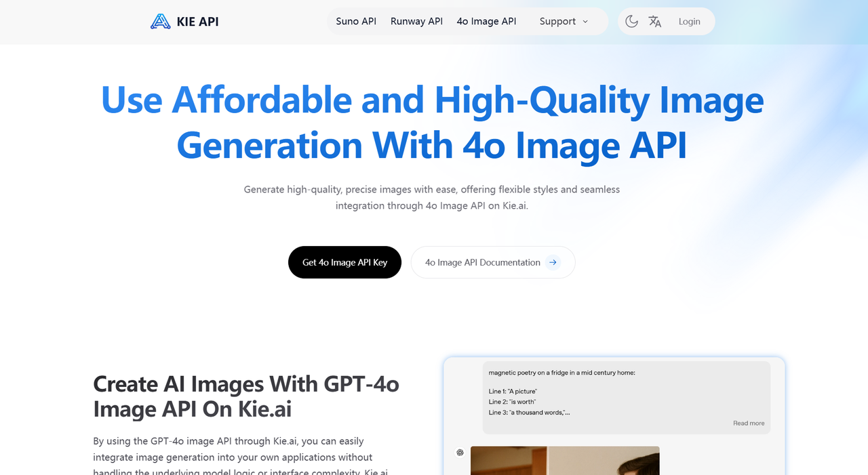Open language options via the translate icon
The width and height of the screenshot is (868, 475).
click(x=655, y=21)
